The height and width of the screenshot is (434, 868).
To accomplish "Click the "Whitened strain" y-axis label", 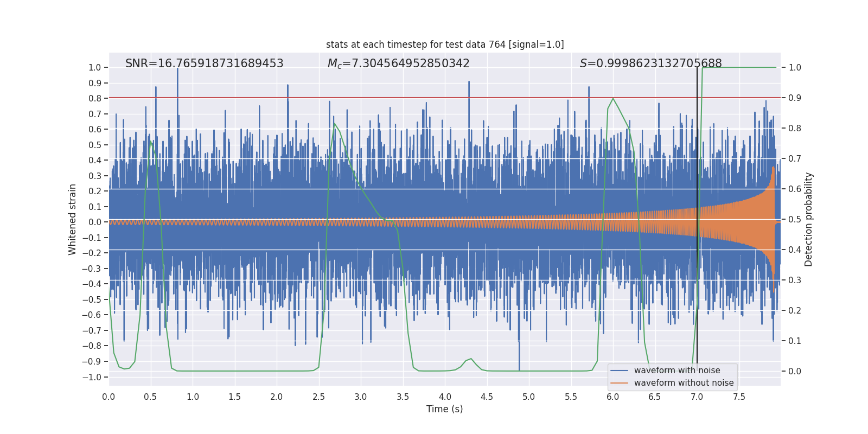I will 72,219.
